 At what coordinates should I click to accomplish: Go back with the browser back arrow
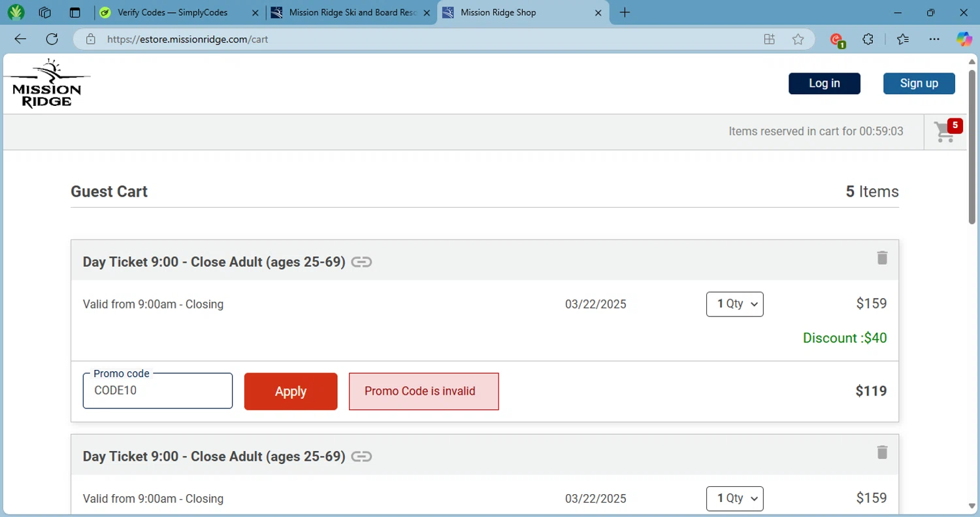(20, 39)
